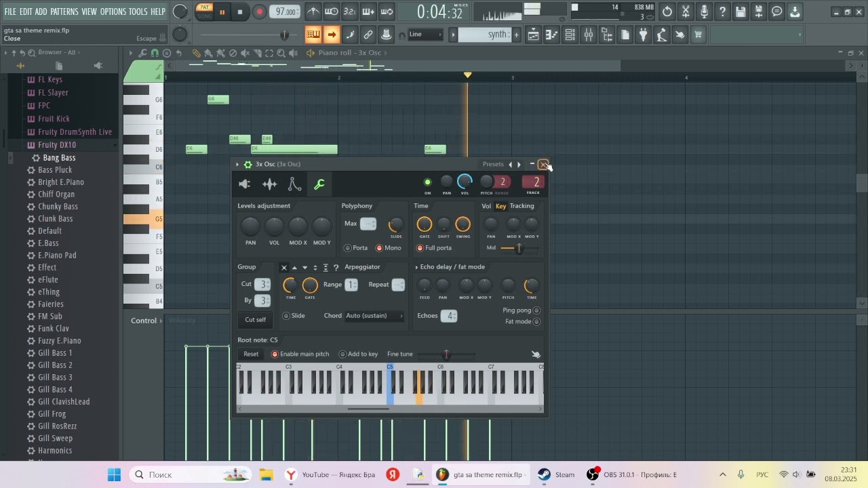Screen dimensions: 868x488
Task: Open the playlist view icon
Action: [534, 35]
